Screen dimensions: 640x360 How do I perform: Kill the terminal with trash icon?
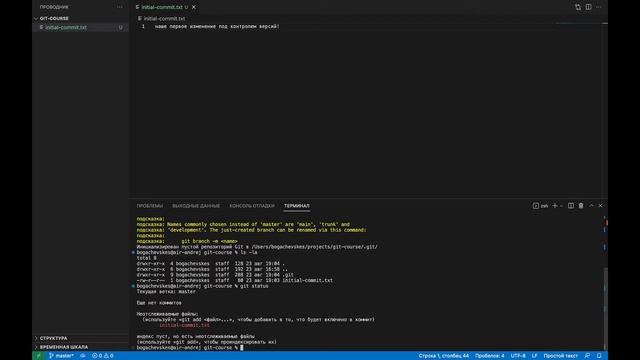click(581, 206)
